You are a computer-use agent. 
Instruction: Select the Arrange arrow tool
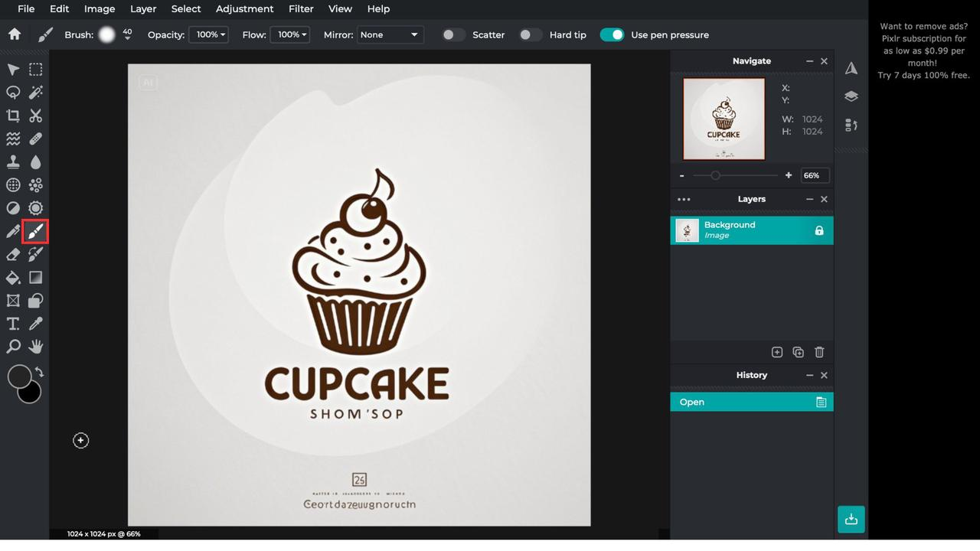[13, 70]
